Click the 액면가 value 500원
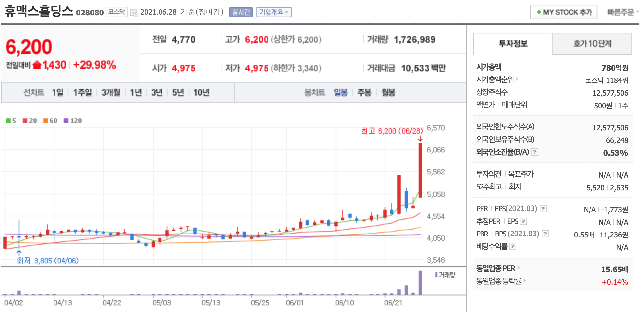 pos(603,106)
